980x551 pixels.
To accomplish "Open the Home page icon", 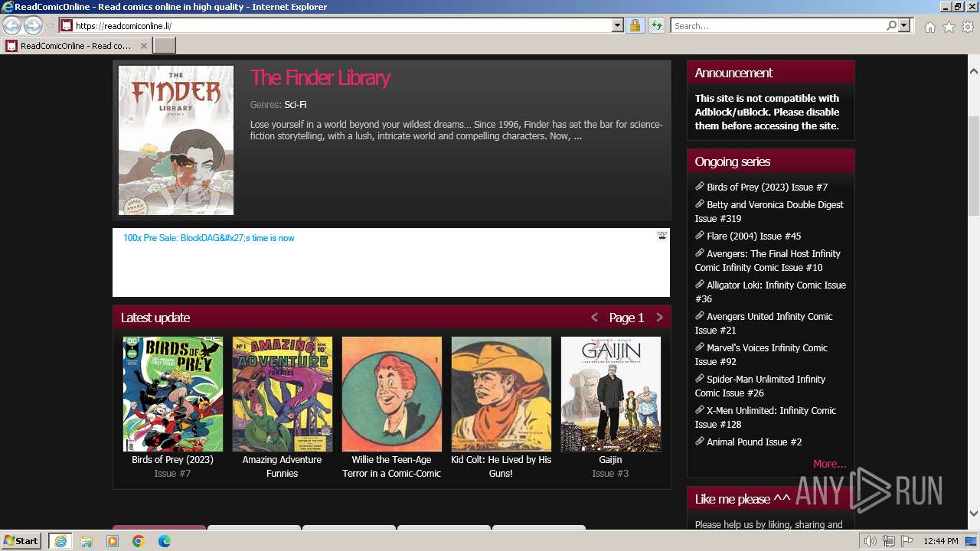I will (x=929, y=27).
